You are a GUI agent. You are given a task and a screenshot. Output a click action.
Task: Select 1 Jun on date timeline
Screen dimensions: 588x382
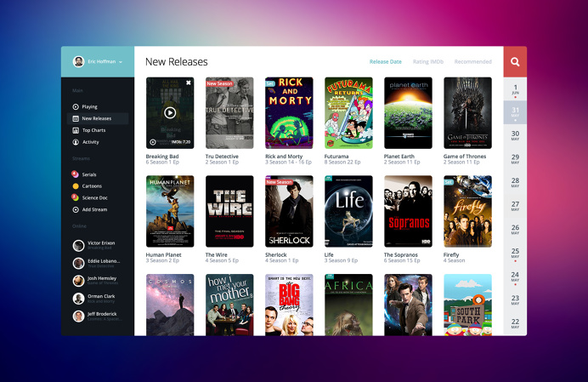[x=515, y=89]
